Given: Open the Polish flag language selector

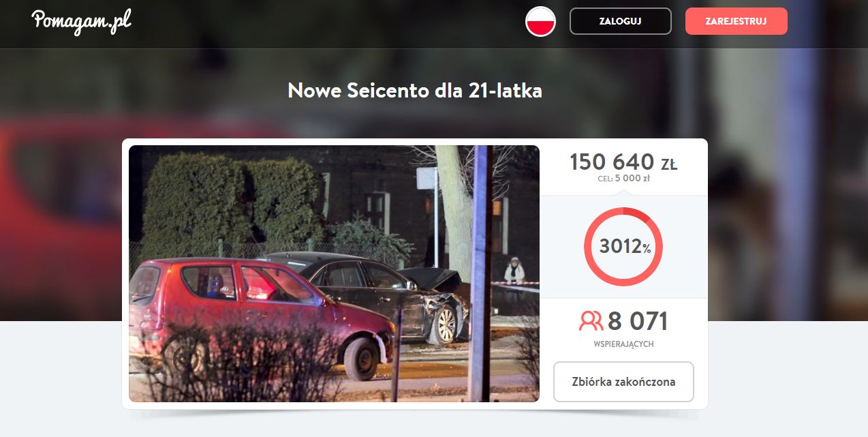Looking at the screenshot, I should coord(540,21).
